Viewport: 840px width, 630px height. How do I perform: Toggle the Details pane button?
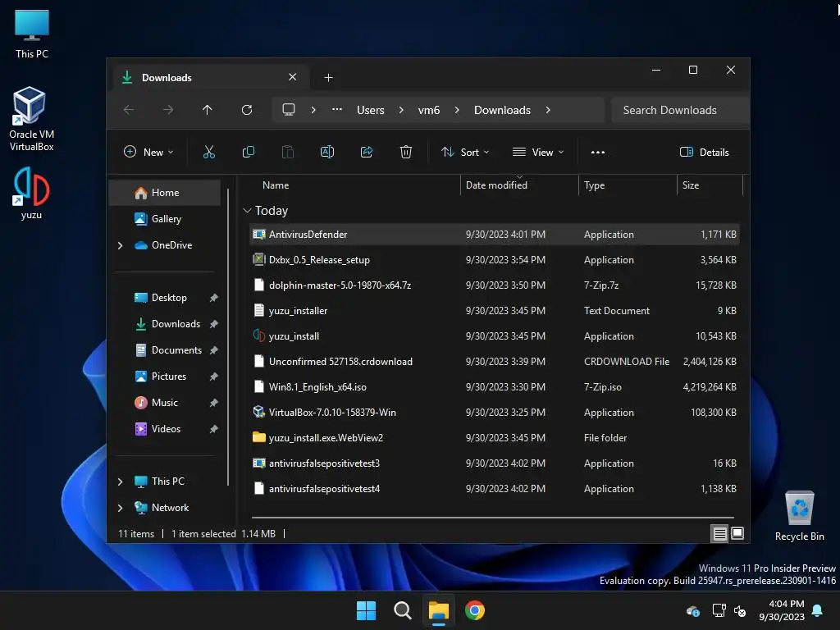point(704,152)
